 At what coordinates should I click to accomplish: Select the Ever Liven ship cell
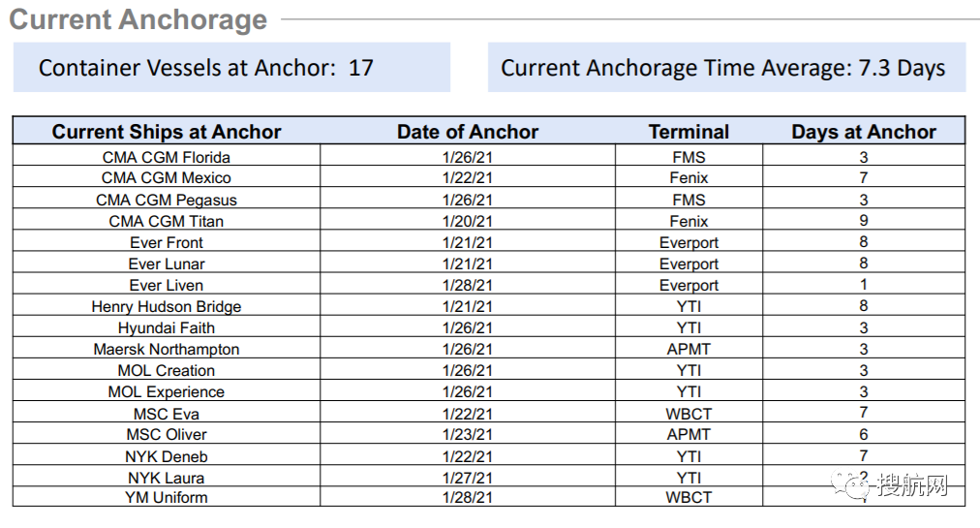pos(167,285)
